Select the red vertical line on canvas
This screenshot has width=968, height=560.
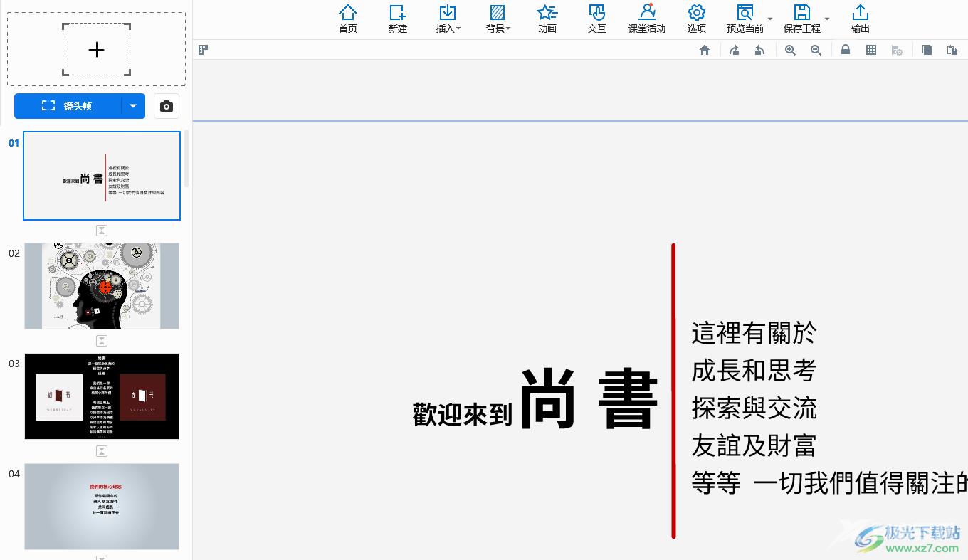(673, 391)
